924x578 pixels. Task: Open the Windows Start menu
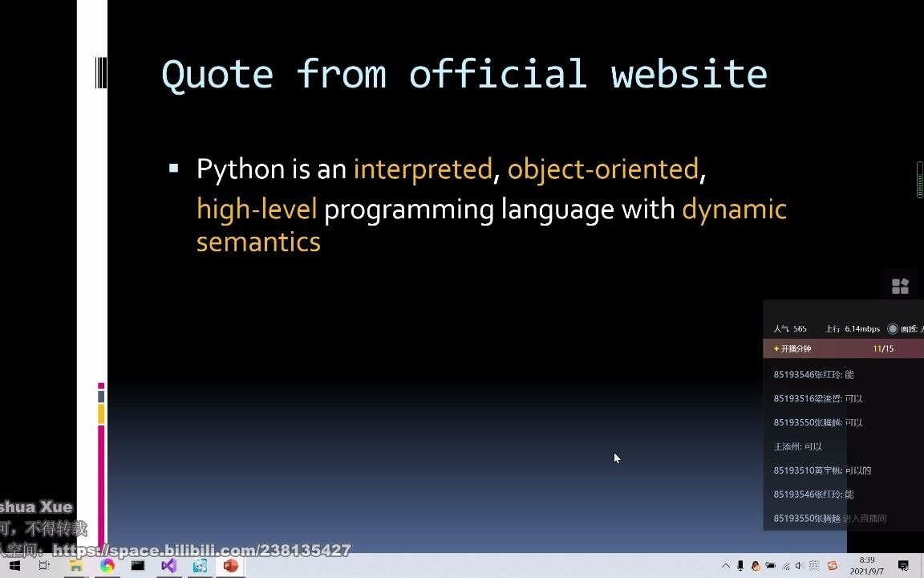(x=14, y=566)
